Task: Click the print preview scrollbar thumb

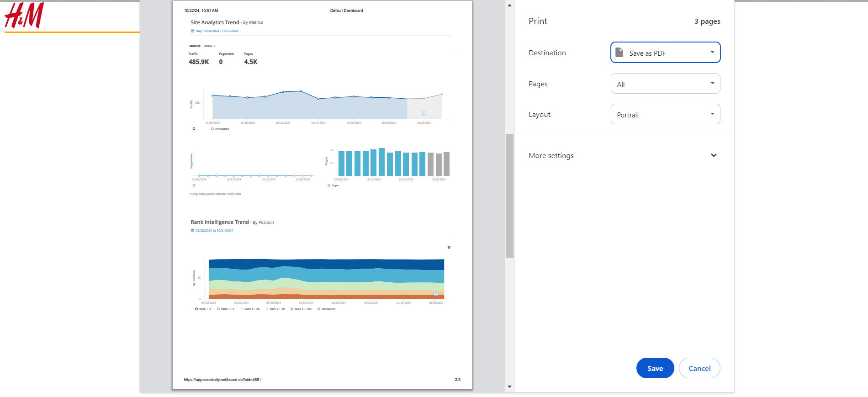Action: click(x=509, y=196)
